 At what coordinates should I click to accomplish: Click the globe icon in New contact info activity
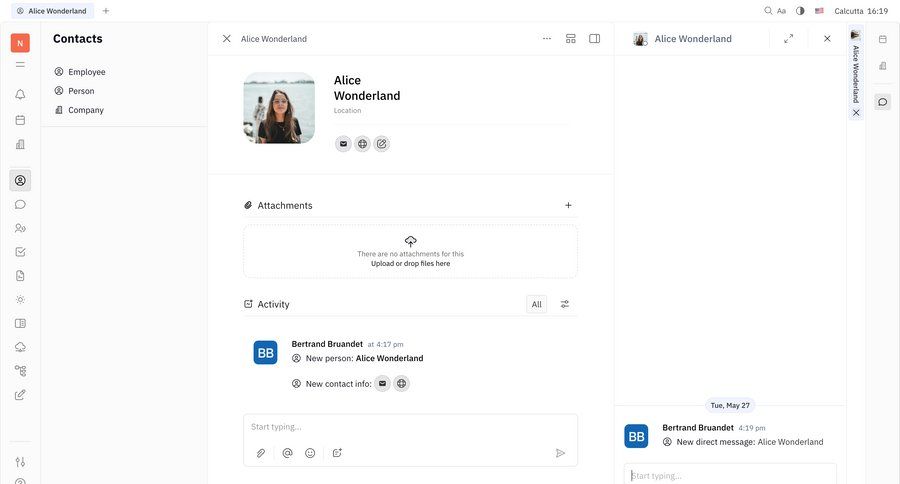click(401, 384)
